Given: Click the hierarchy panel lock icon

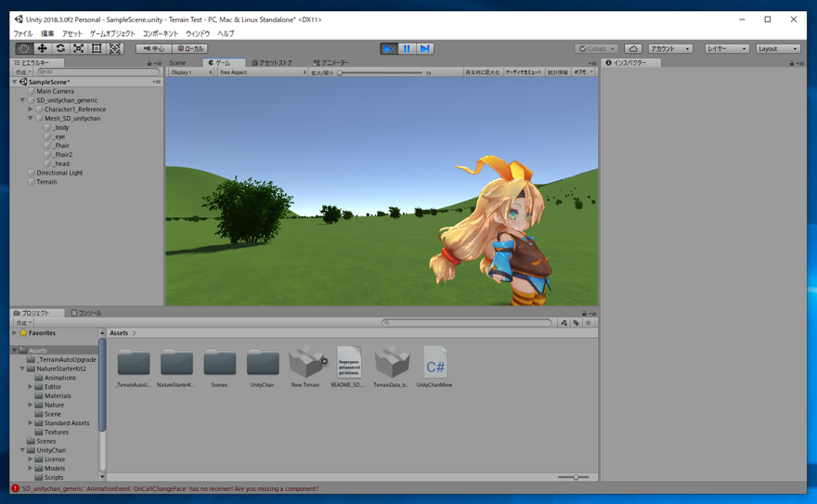Looking at the screenshot, I should pyautogui.click(x=149, y=63).
